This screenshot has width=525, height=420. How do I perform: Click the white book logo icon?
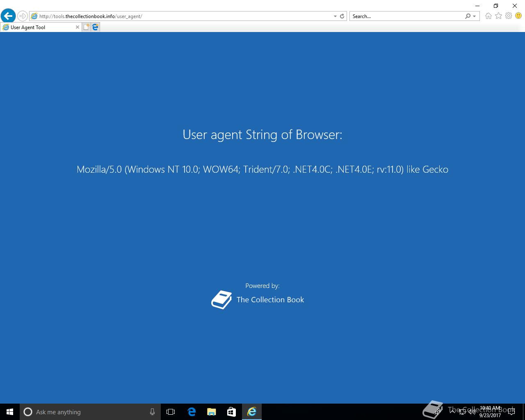(221, 300)
